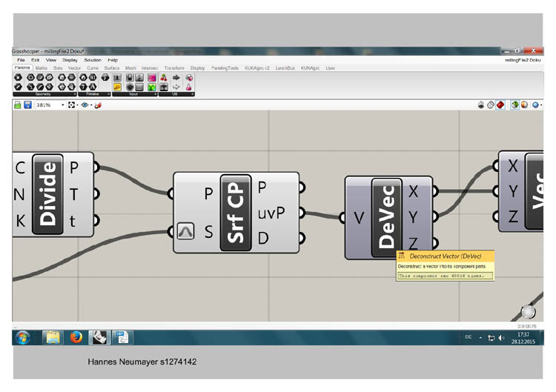Switch to the Maths tab
This screenshot has width=556, height=392.
pos(41,67)
